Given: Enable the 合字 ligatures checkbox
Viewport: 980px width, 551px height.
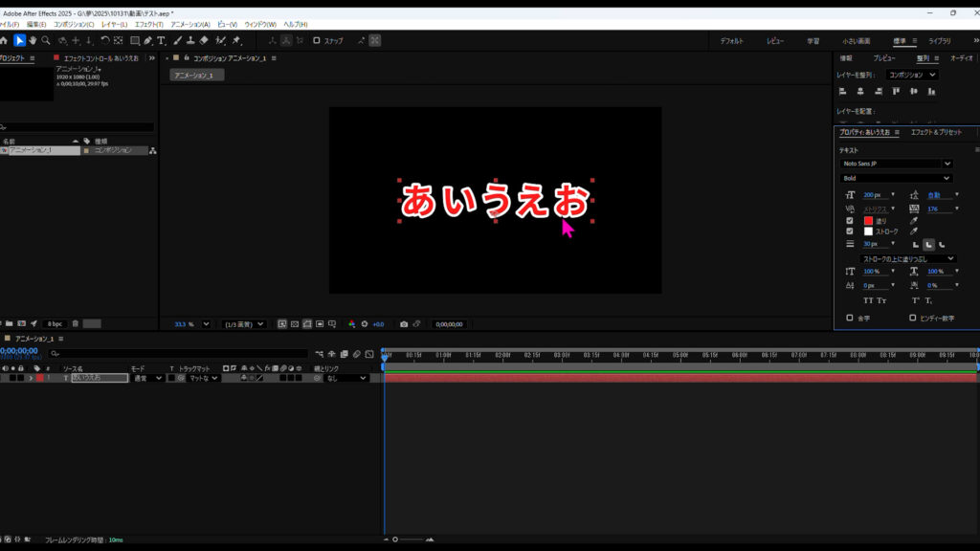Looking at the screenshot, I should [850, 318].
